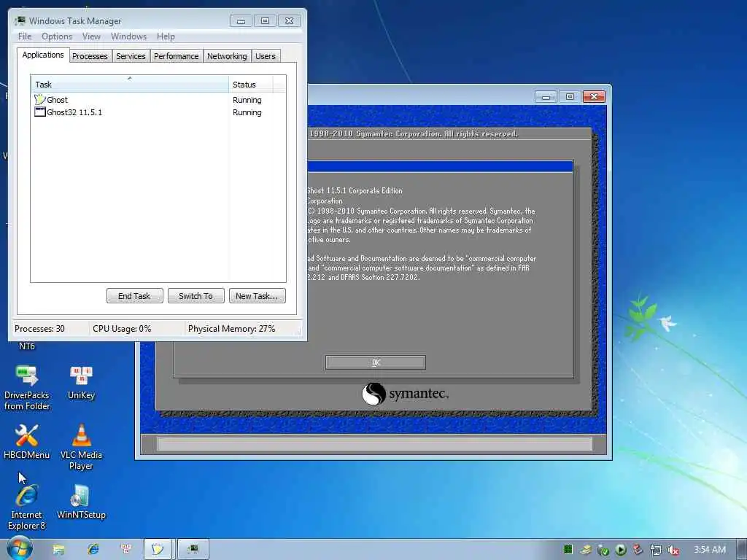This screenshot has width=747, height=560.
Task: Click the green play tray icon
Action: pos(621,550)
